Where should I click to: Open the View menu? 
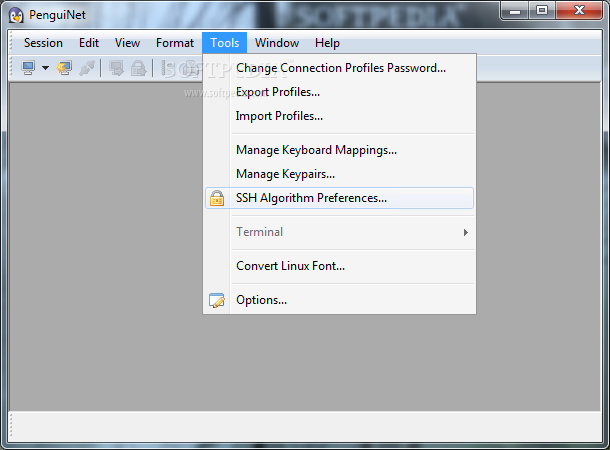[x=127, y=43]
